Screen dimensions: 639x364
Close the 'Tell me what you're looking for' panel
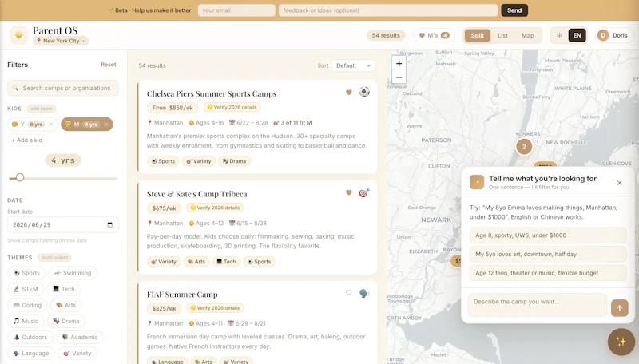(x=620, y=183)
